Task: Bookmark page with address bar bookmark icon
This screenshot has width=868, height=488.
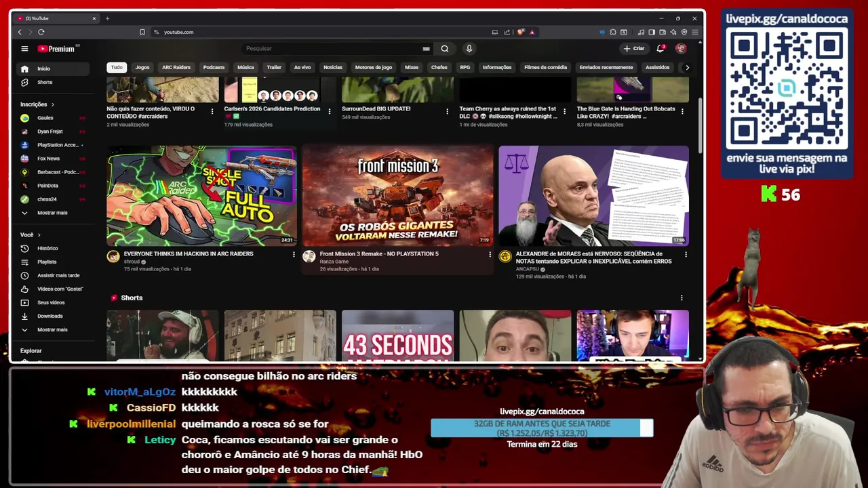Action: 142,32
